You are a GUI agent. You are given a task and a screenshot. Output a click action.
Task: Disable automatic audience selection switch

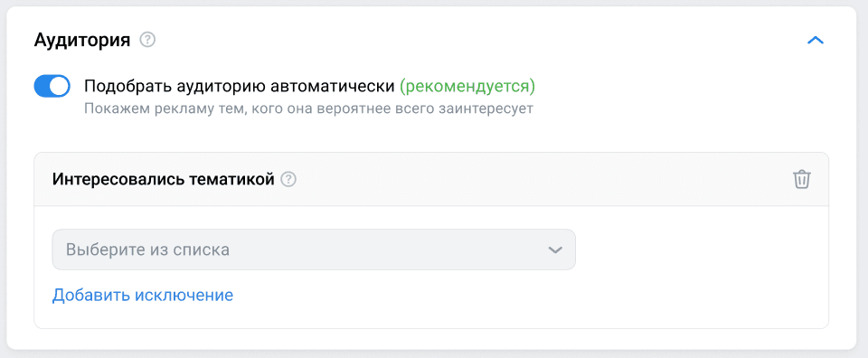52,86
